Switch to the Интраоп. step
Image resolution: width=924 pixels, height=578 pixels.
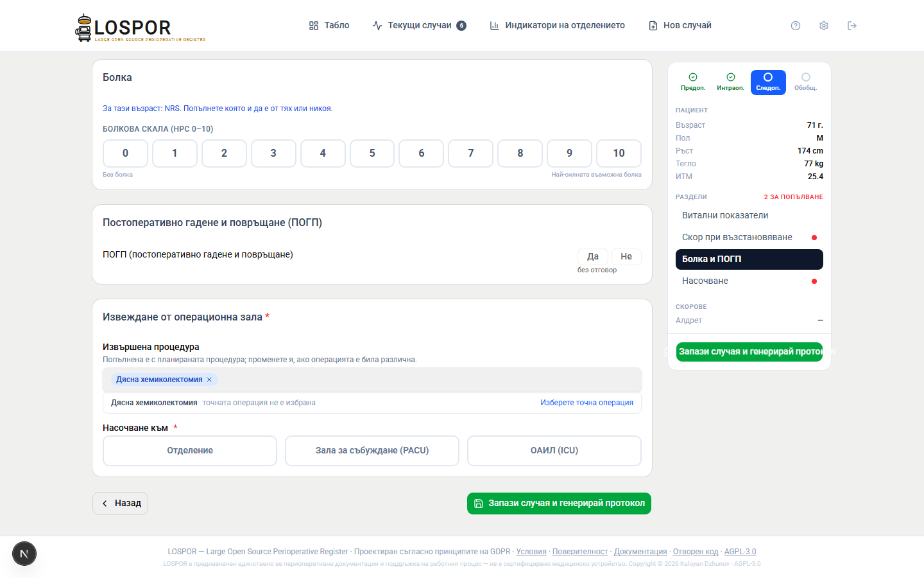coord(731,82)
